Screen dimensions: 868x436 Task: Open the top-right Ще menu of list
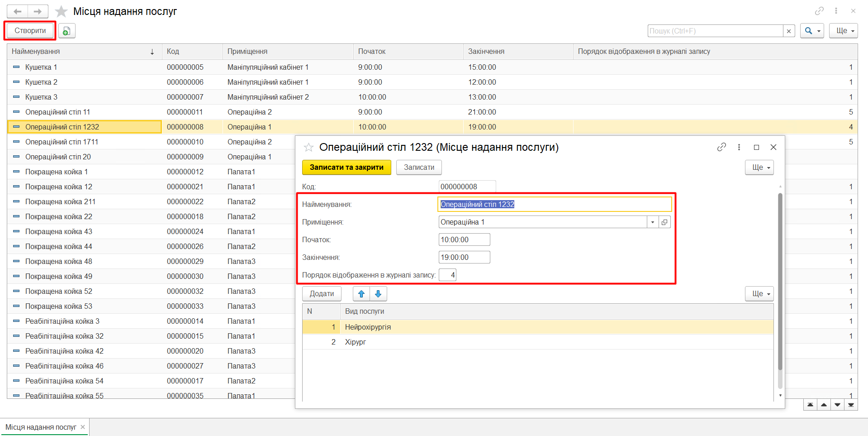point(843,31)
